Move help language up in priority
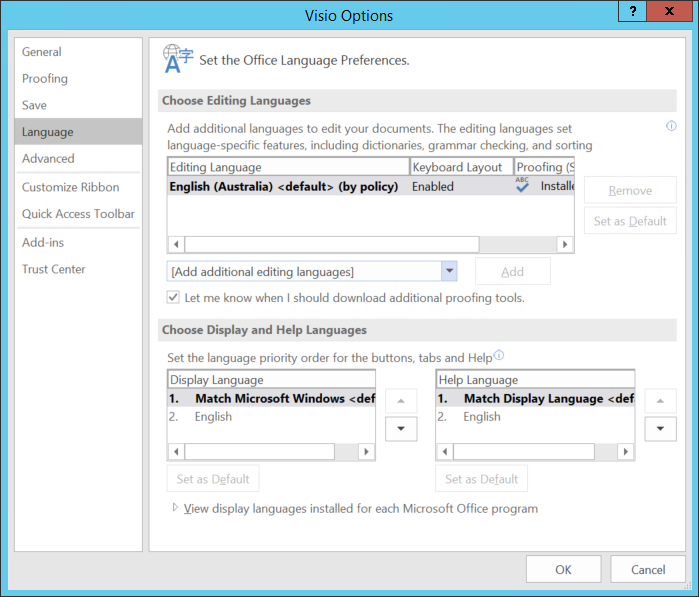Viewport: 699px width, 597px height. [660, 401]
